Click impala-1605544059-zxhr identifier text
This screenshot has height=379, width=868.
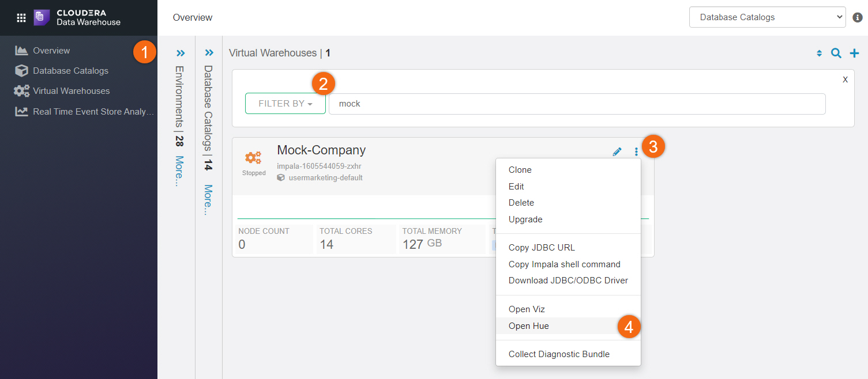[319, 166]
